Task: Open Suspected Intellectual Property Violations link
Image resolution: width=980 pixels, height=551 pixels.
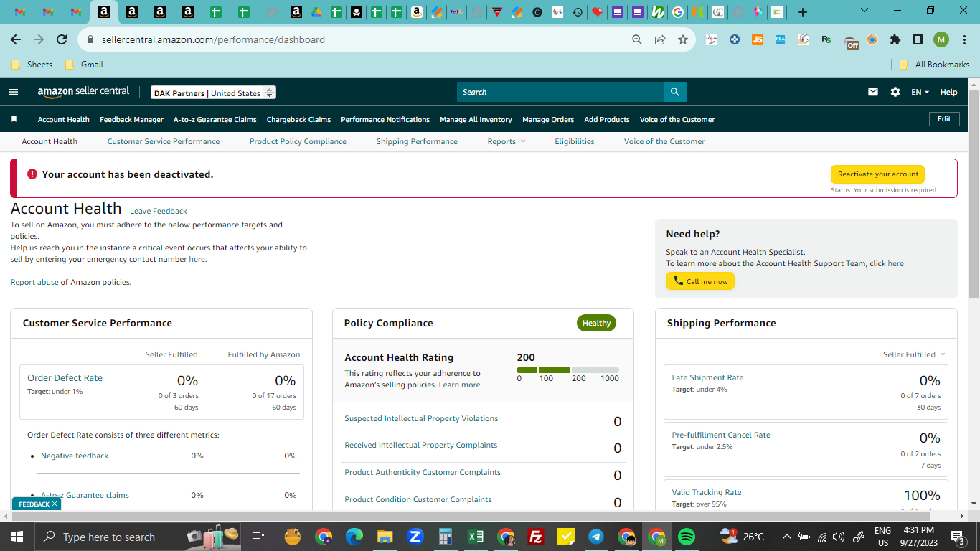Action: pos(421,418)
